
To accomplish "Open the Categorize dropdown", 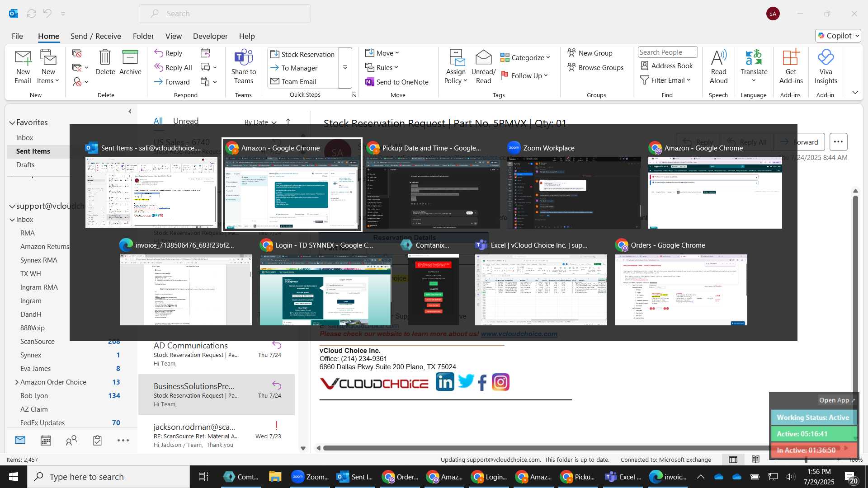I will (x=525, y=57).
